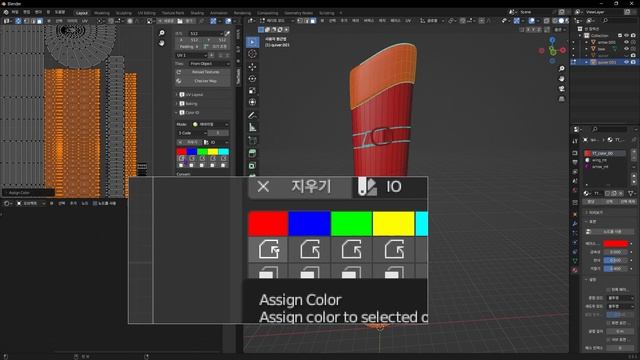Select the Annotate pencil tool

pyautogui.click(x=252, y=116)
